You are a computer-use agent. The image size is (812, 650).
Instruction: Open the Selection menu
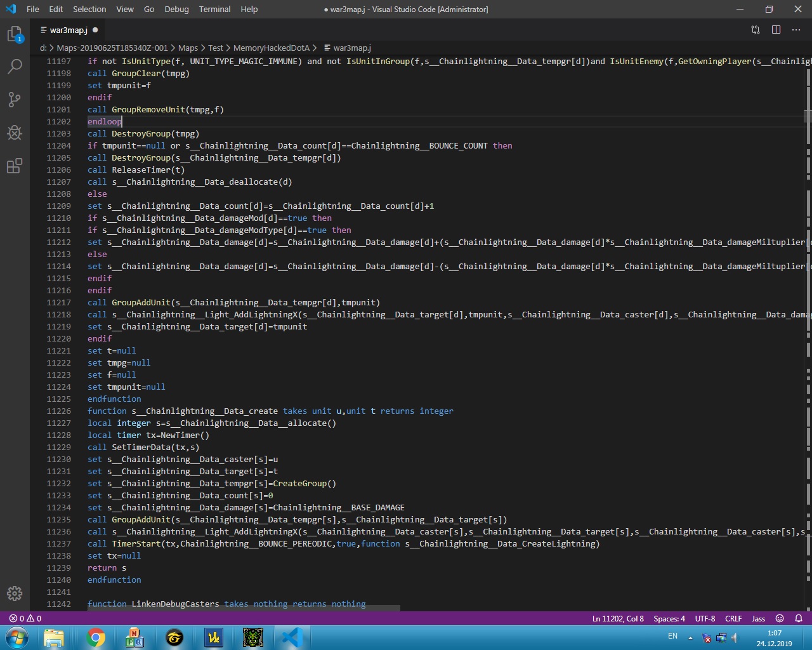click(x=89, y=9)
